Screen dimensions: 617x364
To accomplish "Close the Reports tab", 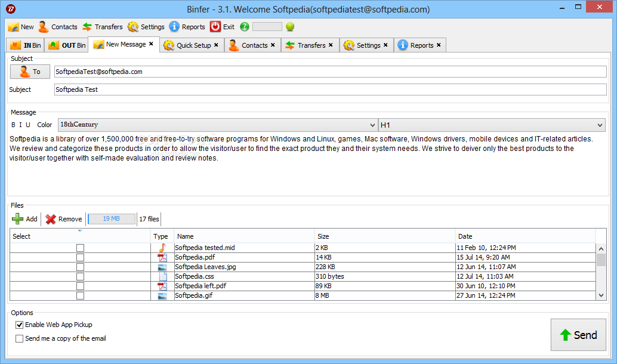I will (x=439, y=45).
